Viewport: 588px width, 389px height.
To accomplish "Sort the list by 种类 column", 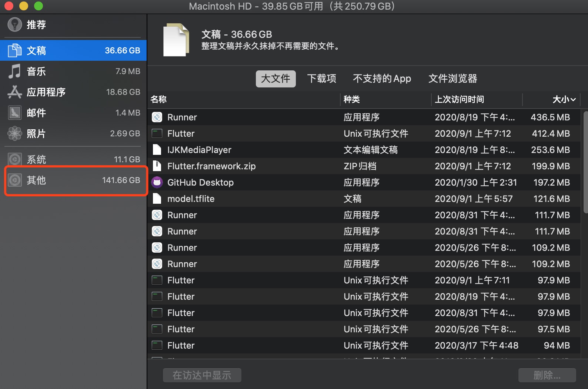I will (386, 99).
